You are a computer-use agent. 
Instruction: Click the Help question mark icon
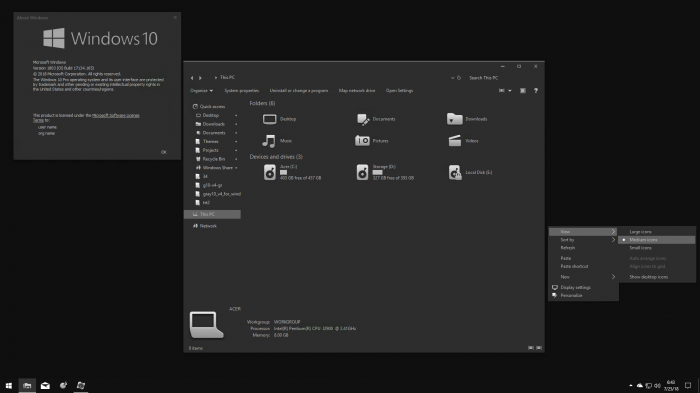tap(536, 91)
